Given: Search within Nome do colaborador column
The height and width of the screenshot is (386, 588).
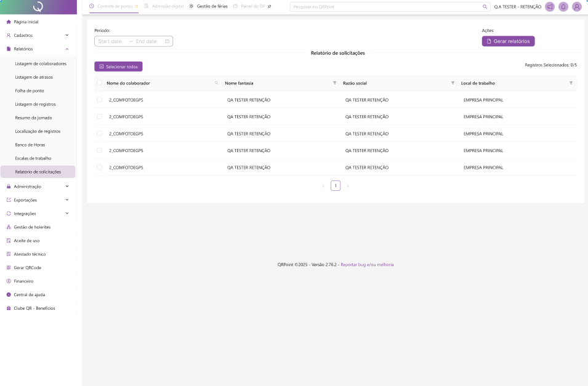Looking at the screenshot, I should (x=216, y=83).
